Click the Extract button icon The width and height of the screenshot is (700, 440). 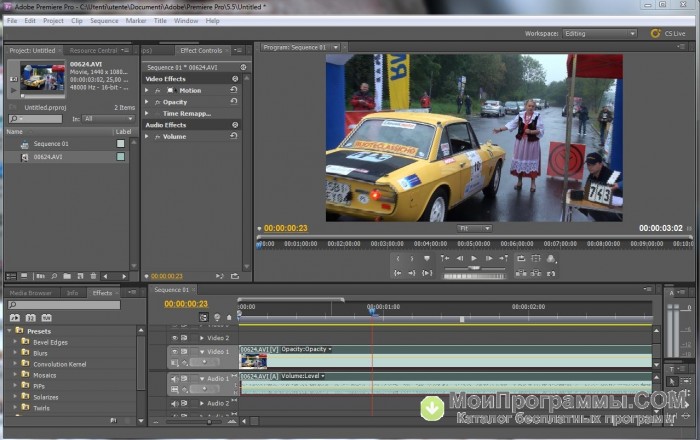tap(536, 273)
